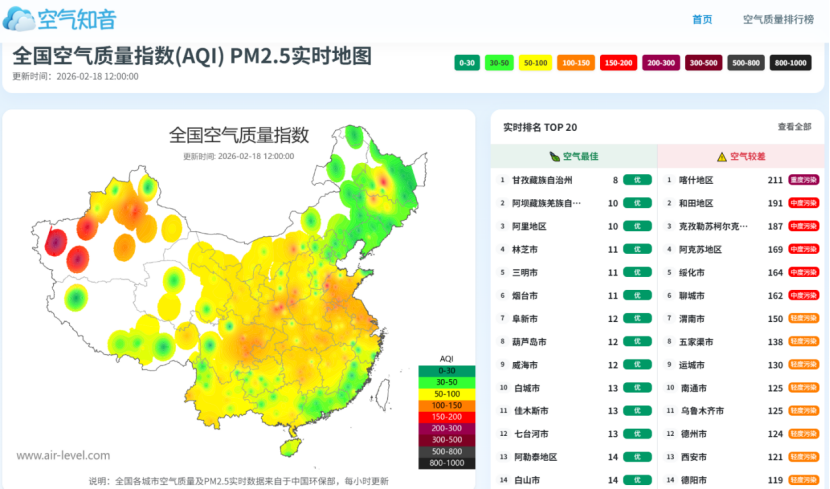Open 渭南市 in the worst air list
830x489 pixels.
tap(692, 319)
